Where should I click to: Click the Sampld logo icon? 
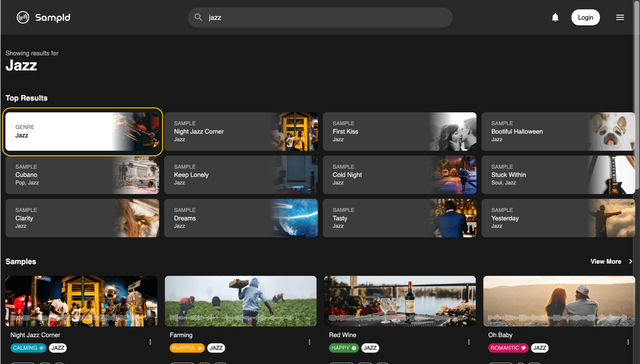tap(22, 17)
